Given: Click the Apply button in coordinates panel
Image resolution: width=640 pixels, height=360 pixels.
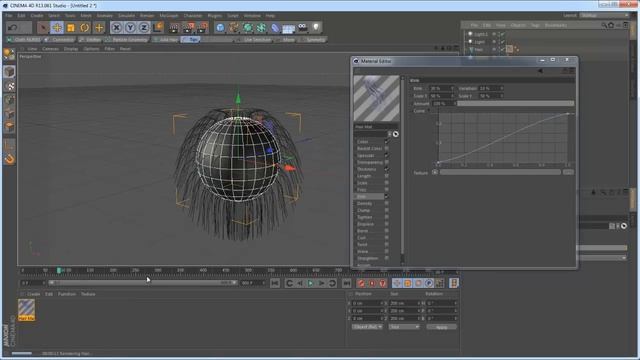Looking at the screenshot, I should [x=442, y=327].
